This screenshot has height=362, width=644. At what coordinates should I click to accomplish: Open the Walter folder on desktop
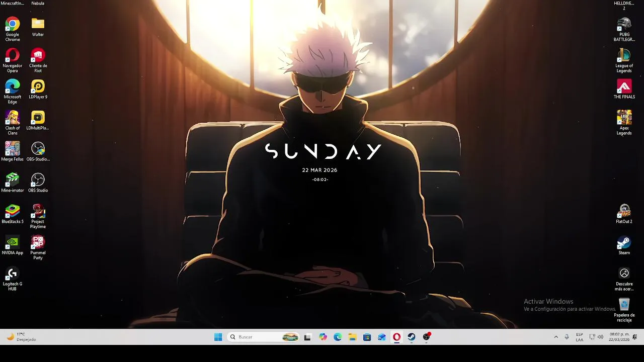pyautogui.click(x=38, y=26)
